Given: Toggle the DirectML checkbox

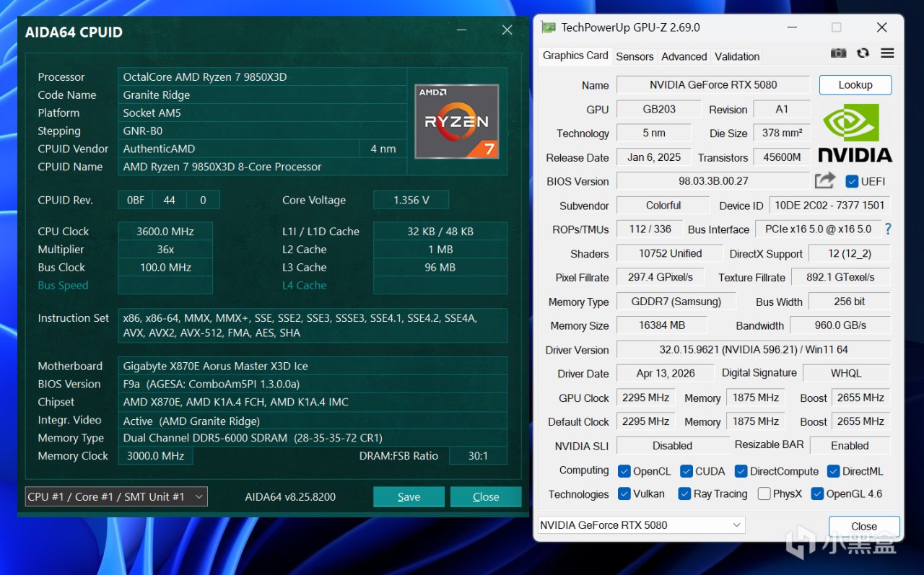Looking at the screenshot, I should [833, 471].
